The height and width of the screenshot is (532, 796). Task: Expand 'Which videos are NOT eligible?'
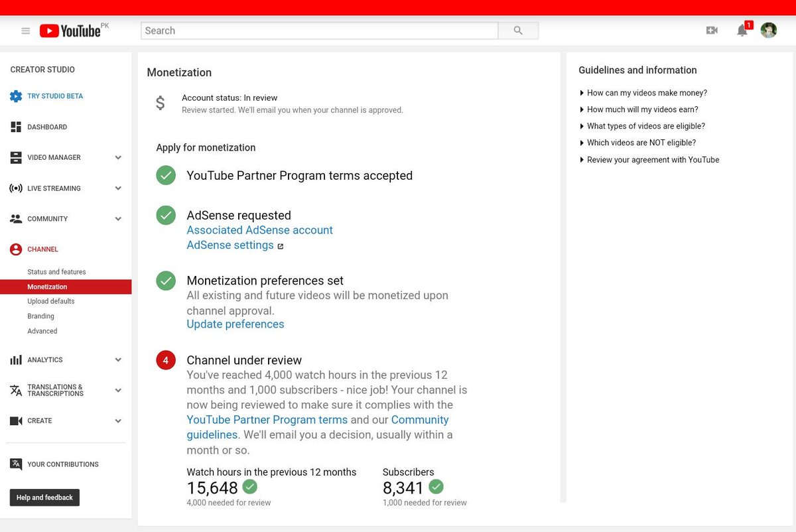[x=637, y=143]
